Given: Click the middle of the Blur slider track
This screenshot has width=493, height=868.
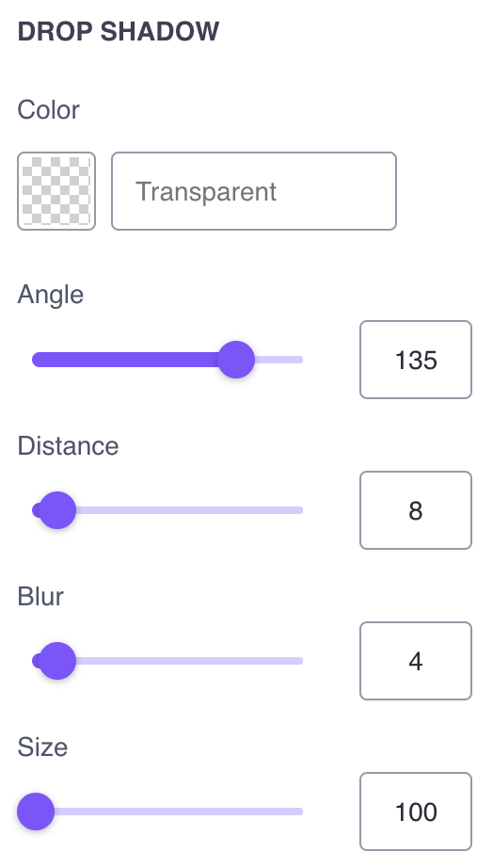Looking at the screenshot, I should 167,661.
